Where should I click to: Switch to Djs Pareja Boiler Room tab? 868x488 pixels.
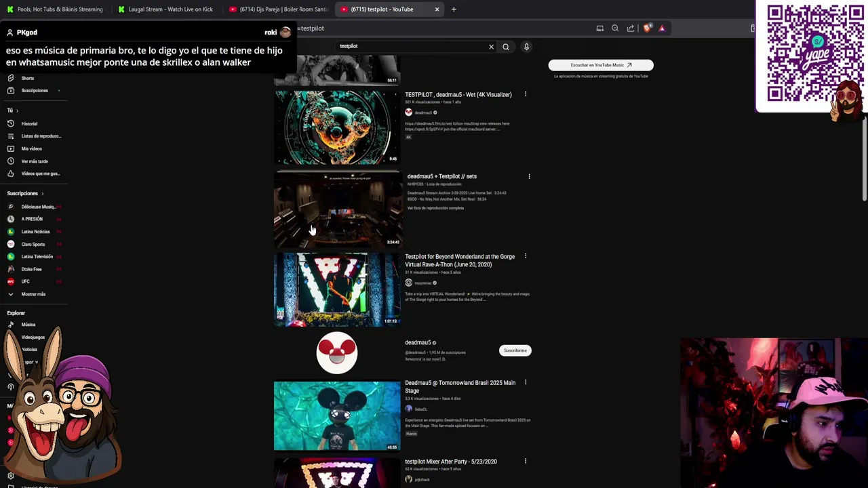278,9
